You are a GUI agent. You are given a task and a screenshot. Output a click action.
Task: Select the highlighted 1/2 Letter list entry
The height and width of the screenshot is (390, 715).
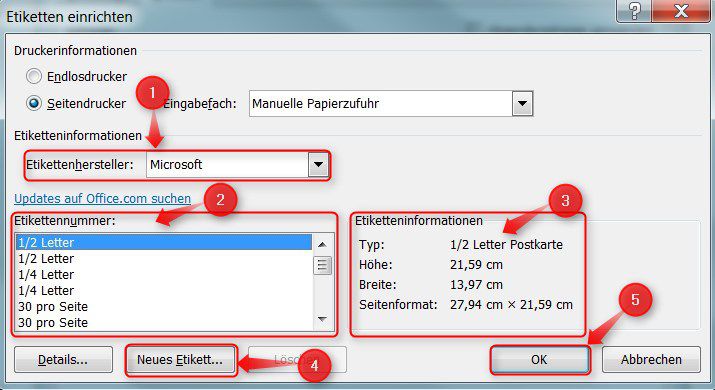(x=164, y=242)
